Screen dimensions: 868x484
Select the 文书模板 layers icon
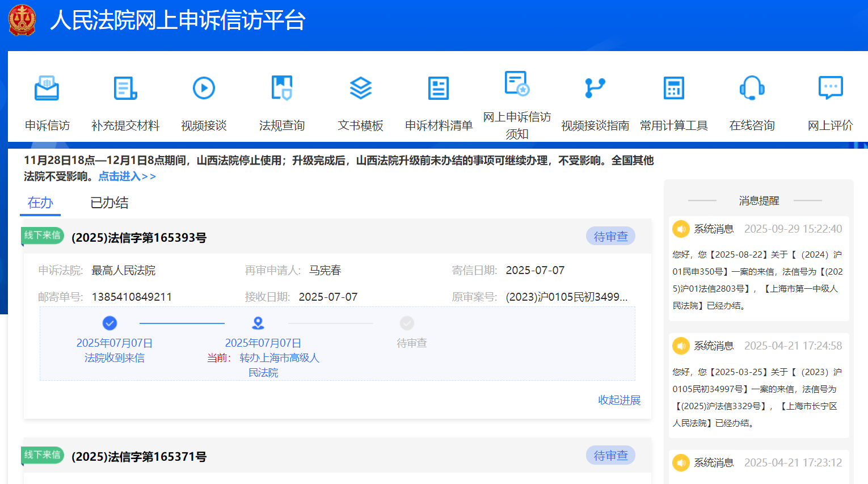coord(360,89)
